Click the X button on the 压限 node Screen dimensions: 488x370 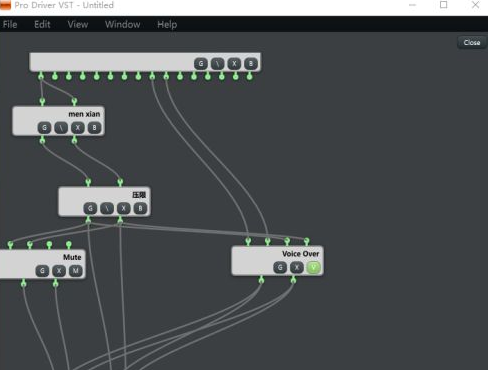pyautogui.click(x=123, y=208)
